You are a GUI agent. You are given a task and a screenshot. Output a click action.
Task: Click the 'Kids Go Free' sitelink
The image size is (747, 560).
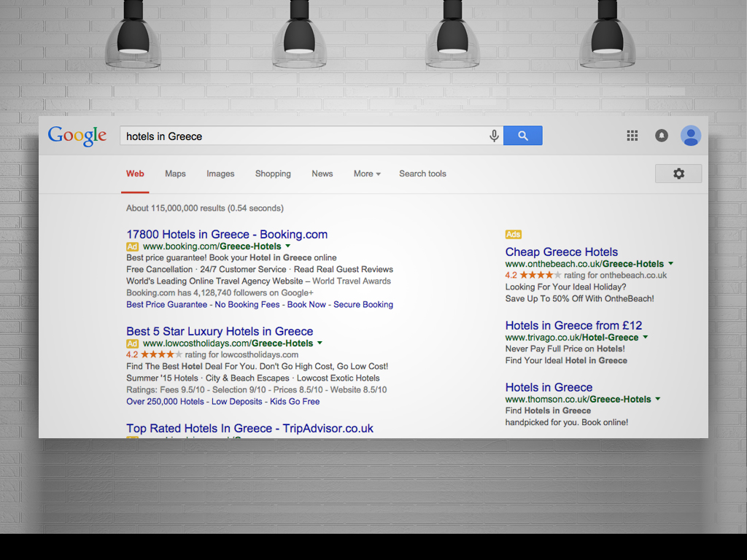[295, 402]
